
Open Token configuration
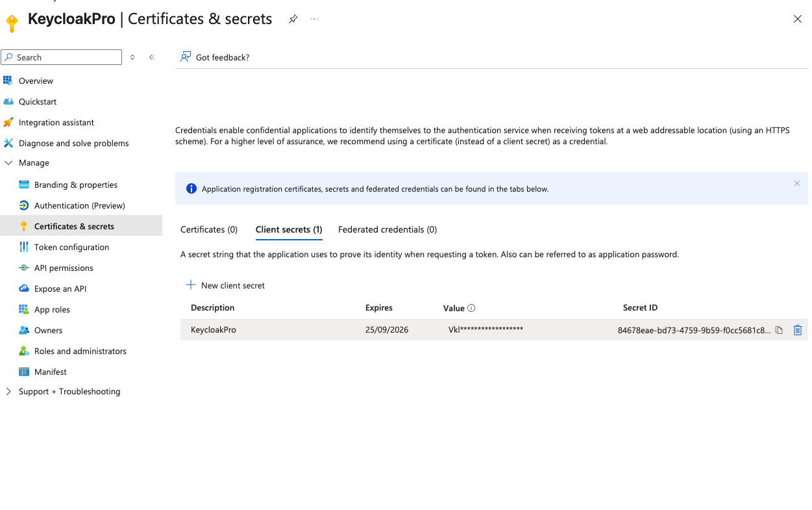click(71, 247)
